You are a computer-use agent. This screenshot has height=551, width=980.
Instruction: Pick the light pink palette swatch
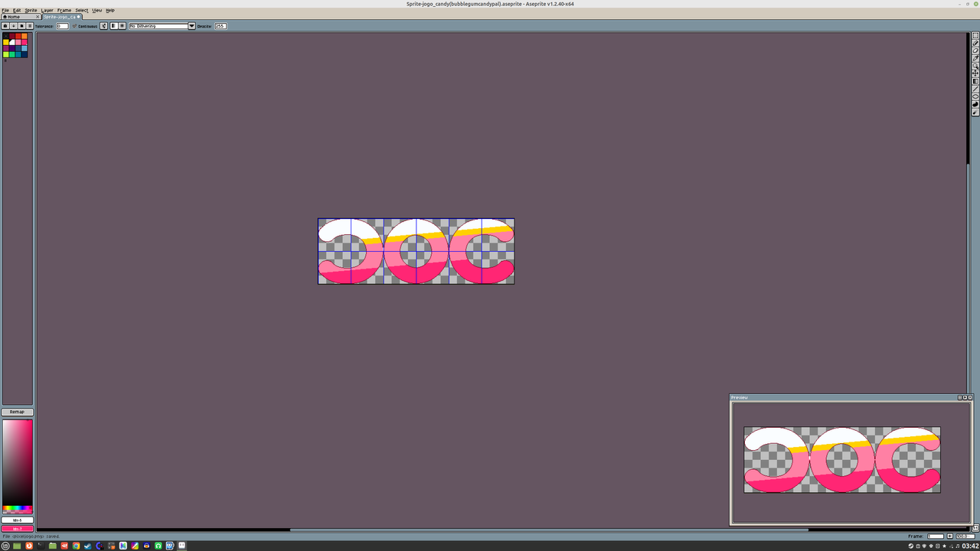point(18,42)
